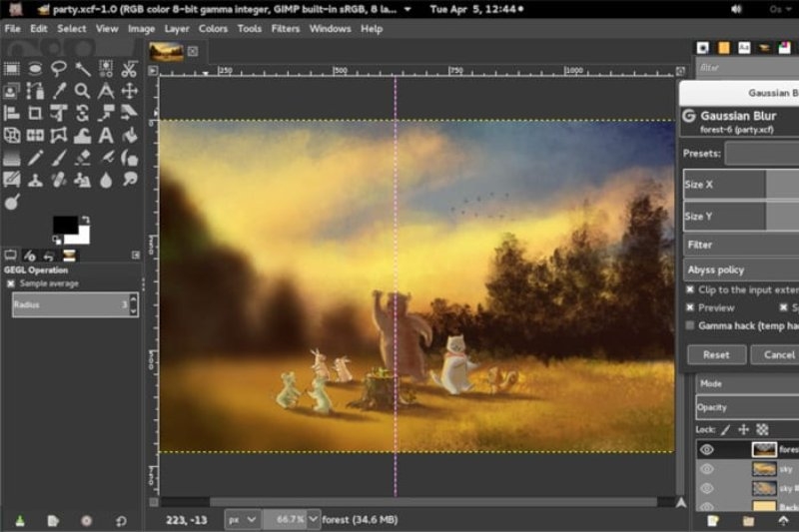Image resolution: width=799 pixels, height=532 pixels.
Task: Select the Paths tool
Action: [35, 91]
